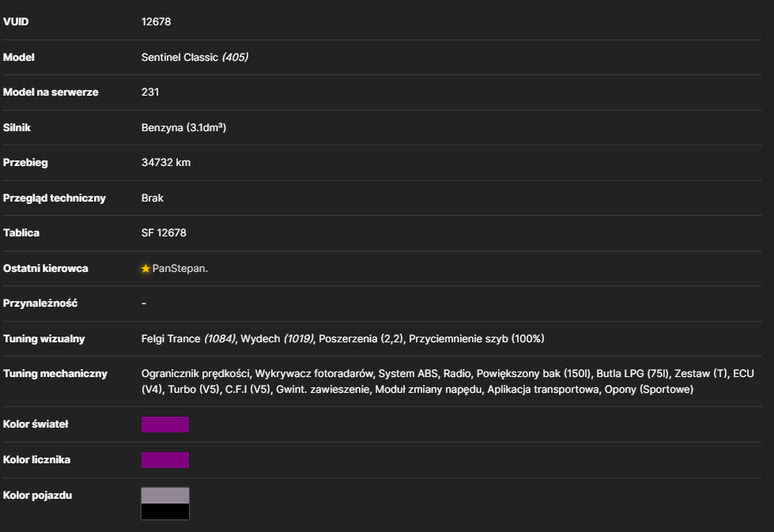Click the engine value Benzyna (3.1dm³)
The height and width of the screenshot is (532, 774).
pos(183,128)
